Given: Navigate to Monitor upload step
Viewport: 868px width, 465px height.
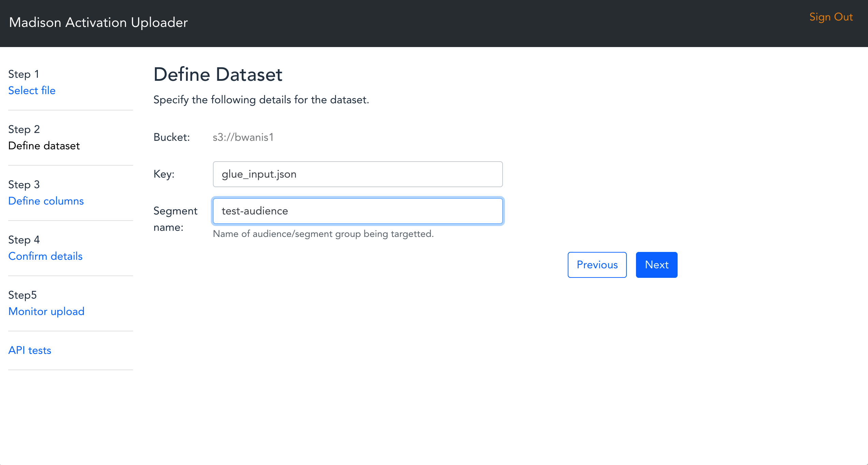Looking at the screenshot, I should 46,312.
